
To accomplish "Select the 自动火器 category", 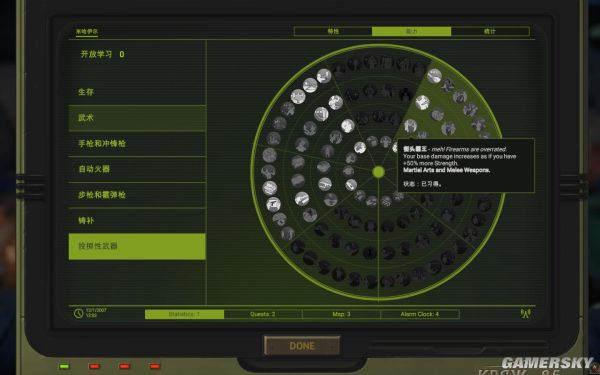I will coord(137,169).
